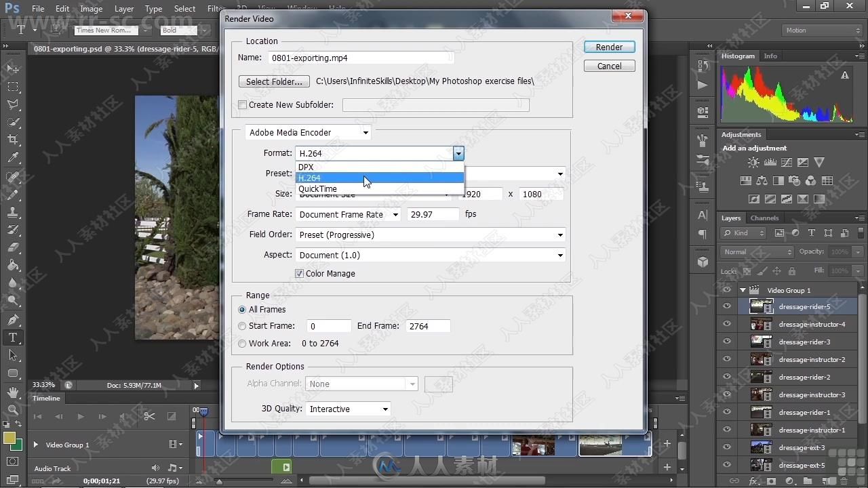Select the Zoom tool

13,409
